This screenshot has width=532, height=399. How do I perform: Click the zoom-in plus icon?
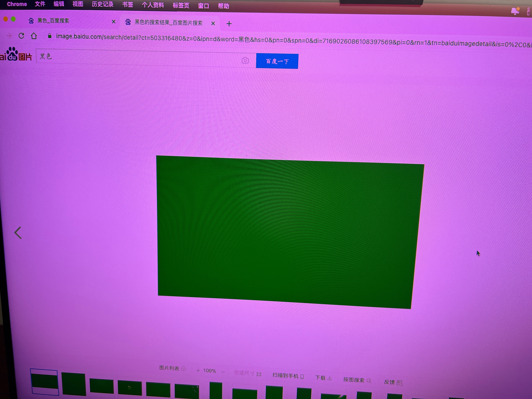coord(198,370)
